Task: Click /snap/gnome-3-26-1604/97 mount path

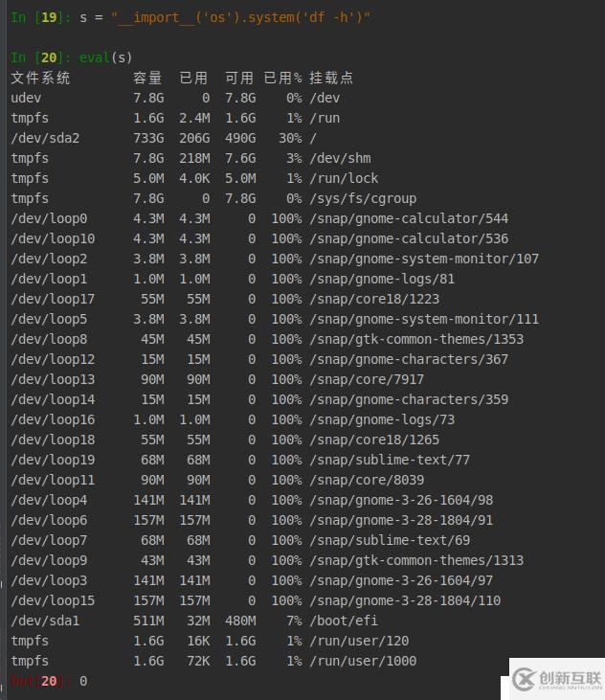Action: tap(401, 580)
